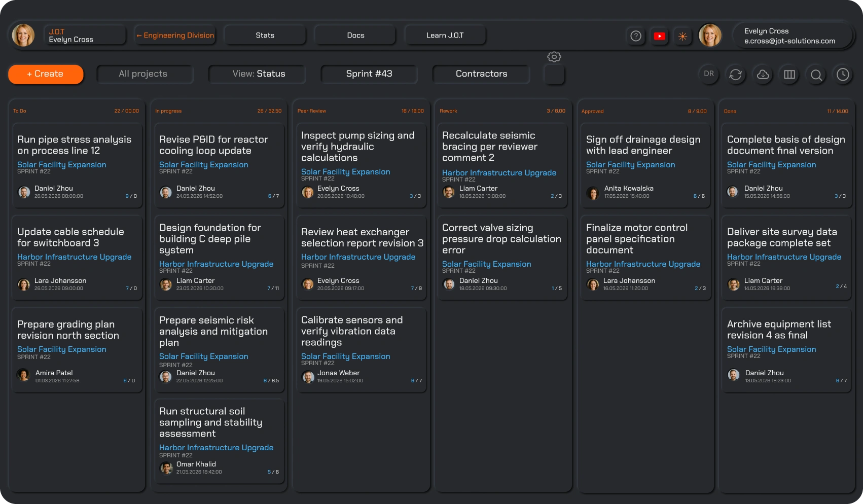
Task: Open card Prepare grading plan revision north section
Action: (x=77, y=350)
